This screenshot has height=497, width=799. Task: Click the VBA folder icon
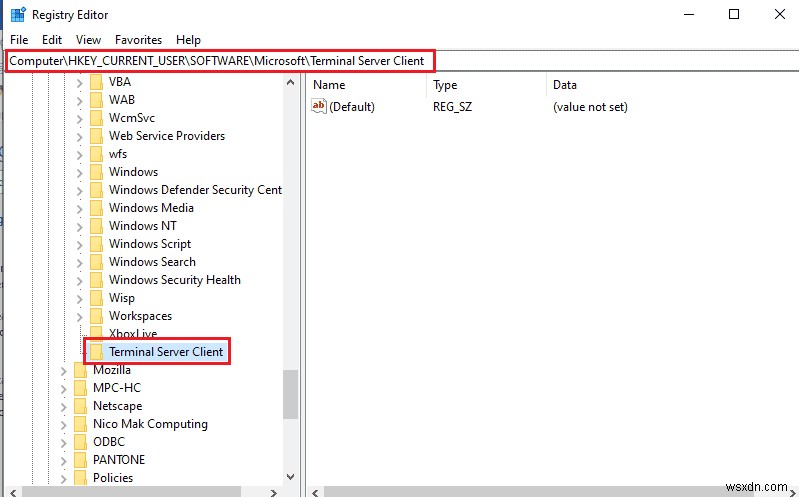(96, 82)
